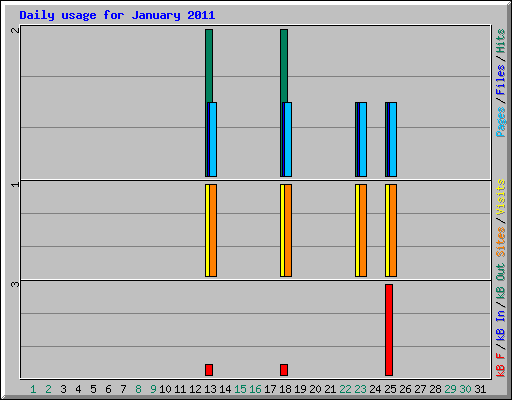Click the "kB Out" legend label
The image size is (512, 400).
pyautogui.click(x=501, y=282)
